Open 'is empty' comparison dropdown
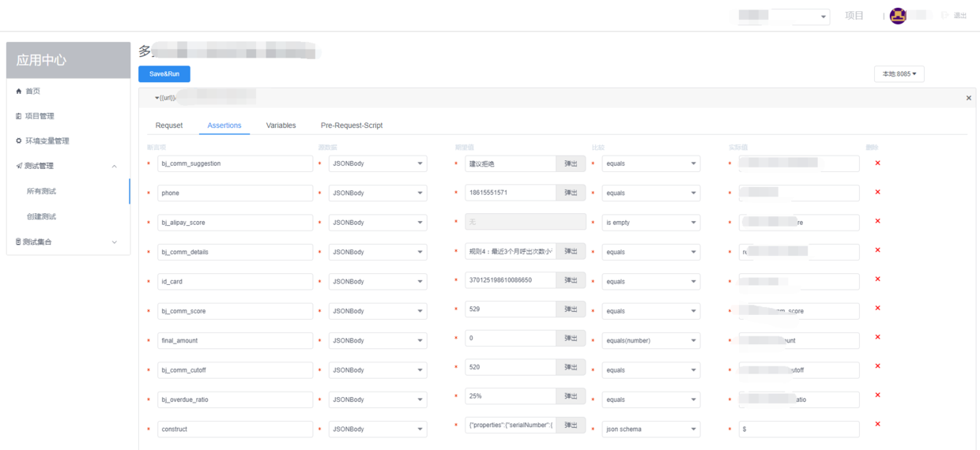Image resolution: width=980 pixels, height=450 pixels. pos(651,223)
